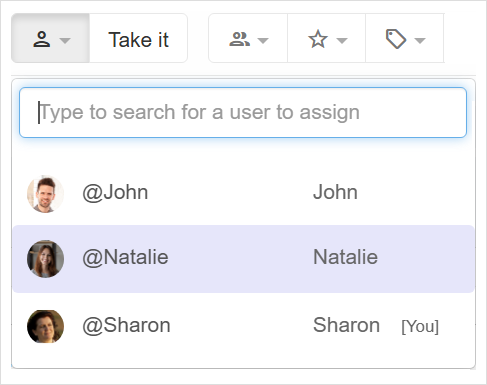Image resolution: width=487 pixels, height=385 pixels.
Task: Select the display name John
Action: [x=335, y=192]
